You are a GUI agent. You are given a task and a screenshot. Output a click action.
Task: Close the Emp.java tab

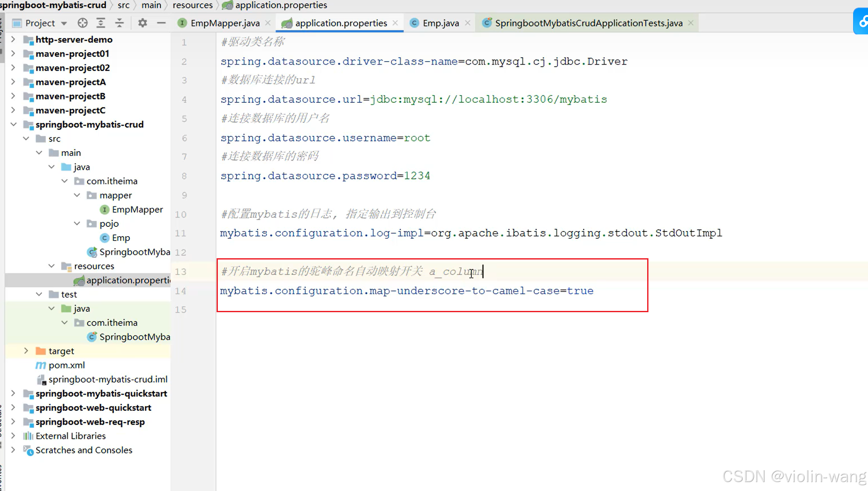click(x=468, y=23)
